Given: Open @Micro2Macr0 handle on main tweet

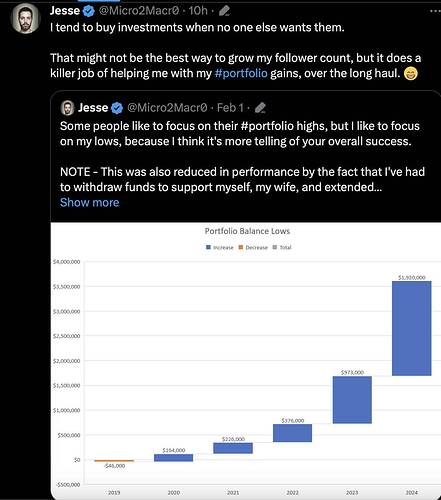Looking at the screenshot, I should 139,11.
